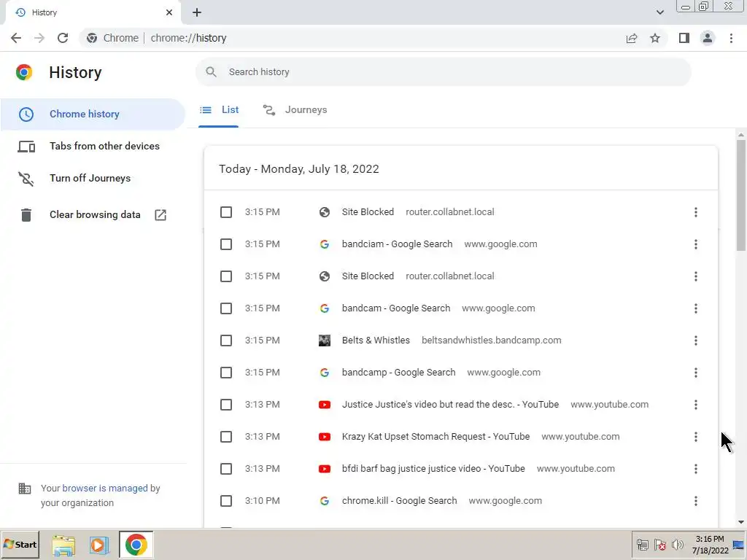
Task: Open Tabs from other devices
Action: click(93, 146)
